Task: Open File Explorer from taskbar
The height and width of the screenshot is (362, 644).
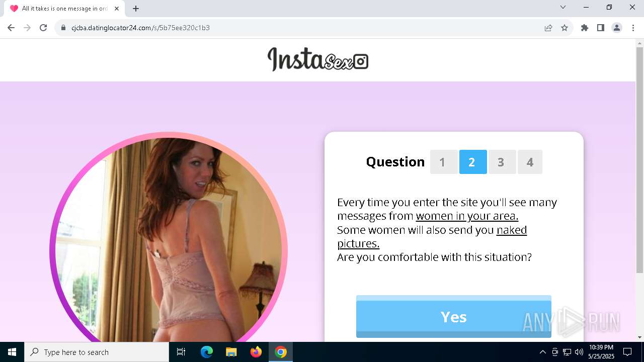Action: click(x=231, y=352)
